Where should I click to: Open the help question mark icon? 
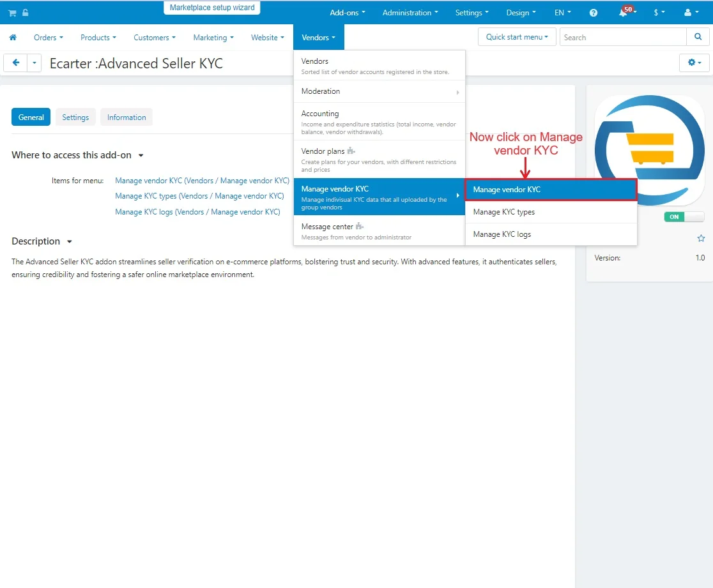pyautogui.click(x=594, y=13)
